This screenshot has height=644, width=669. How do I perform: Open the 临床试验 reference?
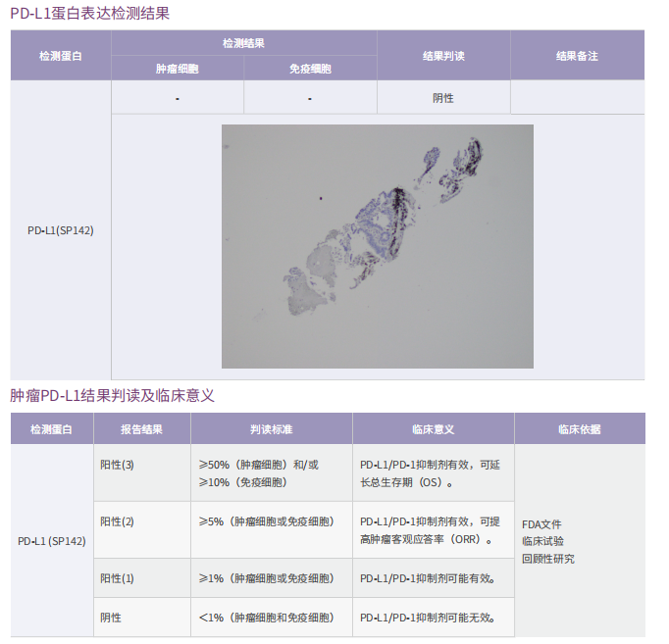pyautogui.click(x=542, y=541)
